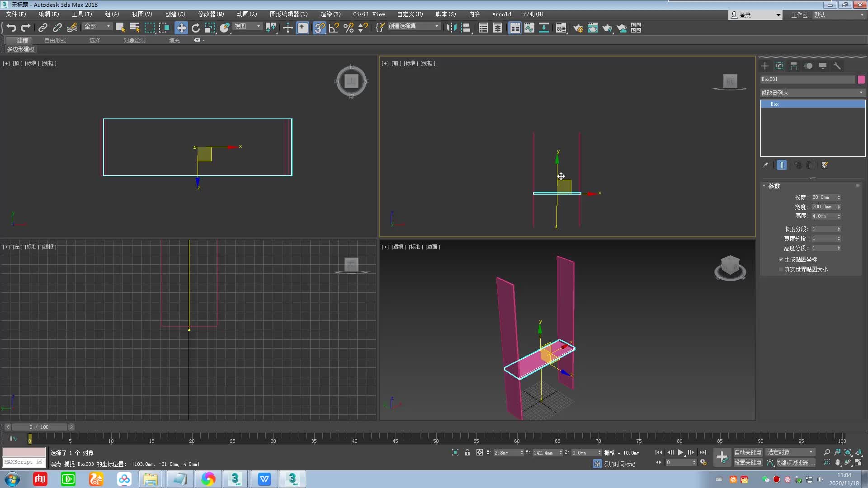Image resolution: width=868 pixels, height=488 pixels.
Task: Switch to the Create panel plus icon
Action: pos(765,66)
